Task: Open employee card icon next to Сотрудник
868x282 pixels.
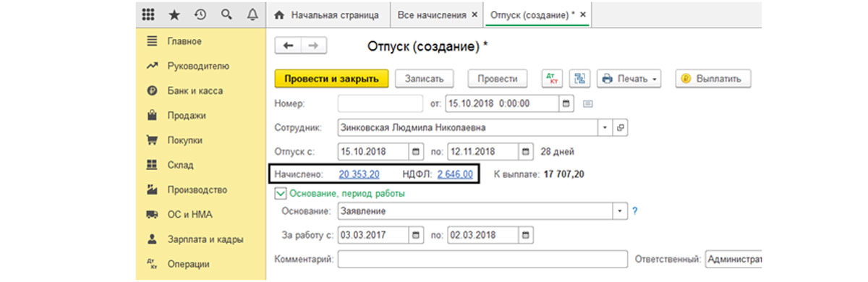Action: click(x=620, y=127)
